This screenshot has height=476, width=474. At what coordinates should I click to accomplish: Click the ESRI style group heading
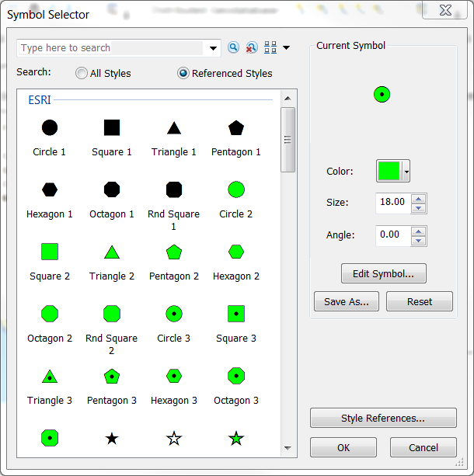pos(40,100)
